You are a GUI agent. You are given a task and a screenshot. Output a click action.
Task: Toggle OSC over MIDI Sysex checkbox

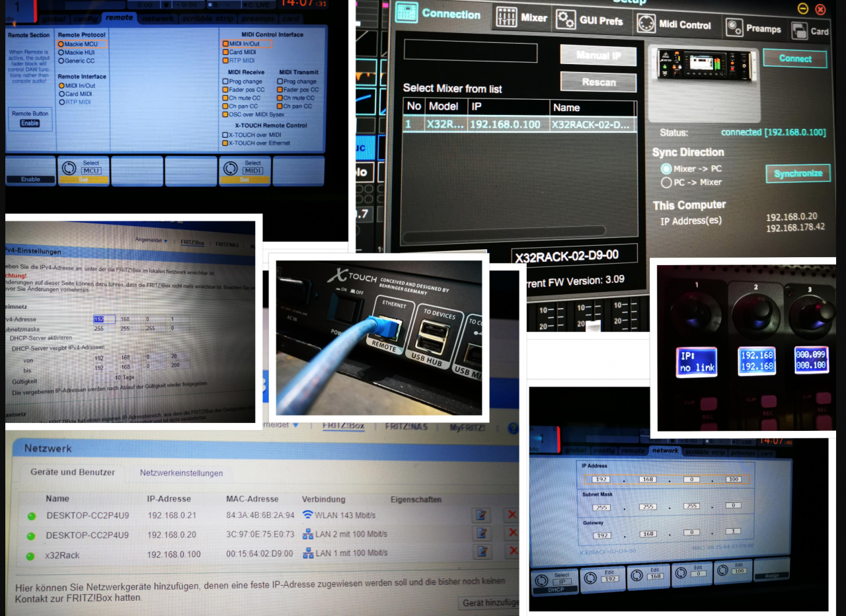point(225,114)
